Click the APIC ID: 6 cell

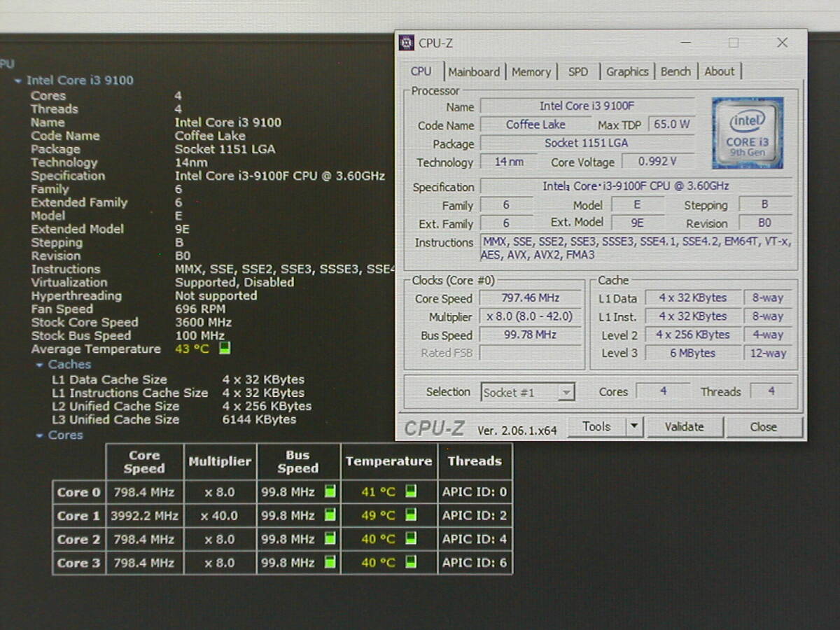[x=475, y=562]
